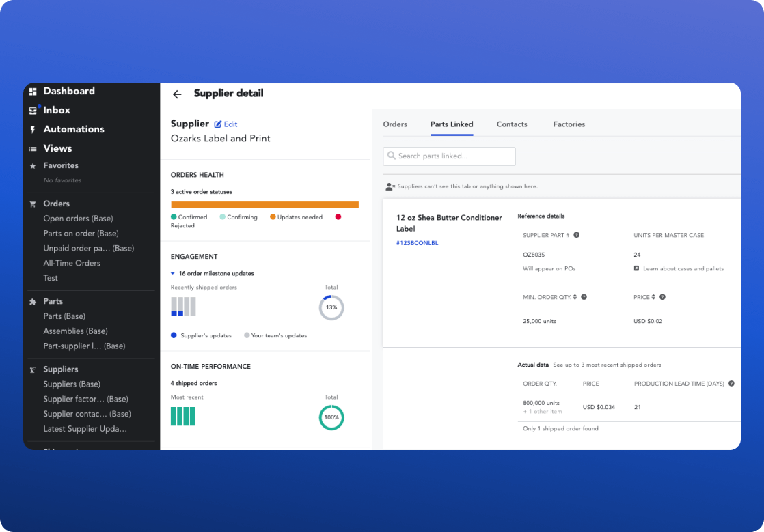This screenshot has height=532, width=764.
Task: Click the hidden-from-suppliers person icon
Action: tap(390, 186)
